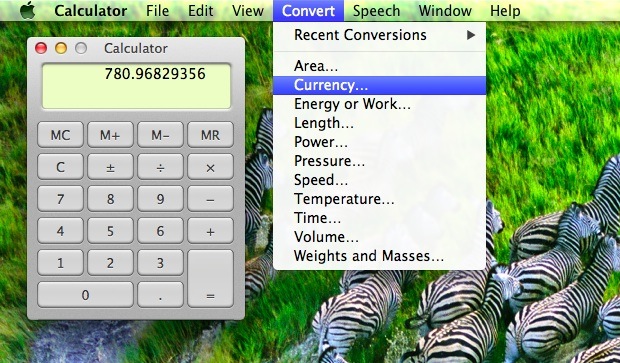Tap digit 9 on keypad
Viewport: 620px width, 363px height.
point(160,199)
